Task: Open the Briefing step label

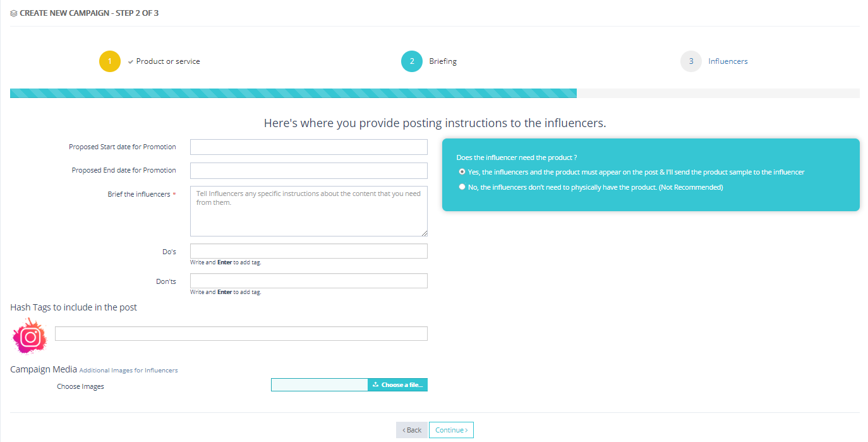Action: point(443,61)
